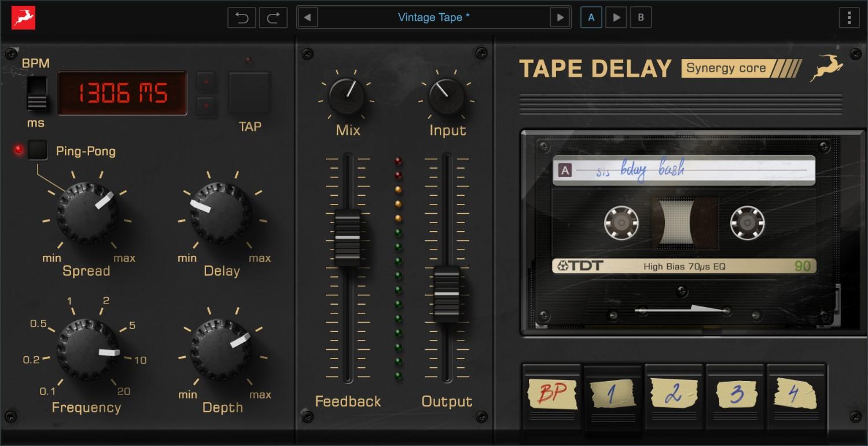
Task: Click the cassette tape right reel
Action: tap(747, 222)
